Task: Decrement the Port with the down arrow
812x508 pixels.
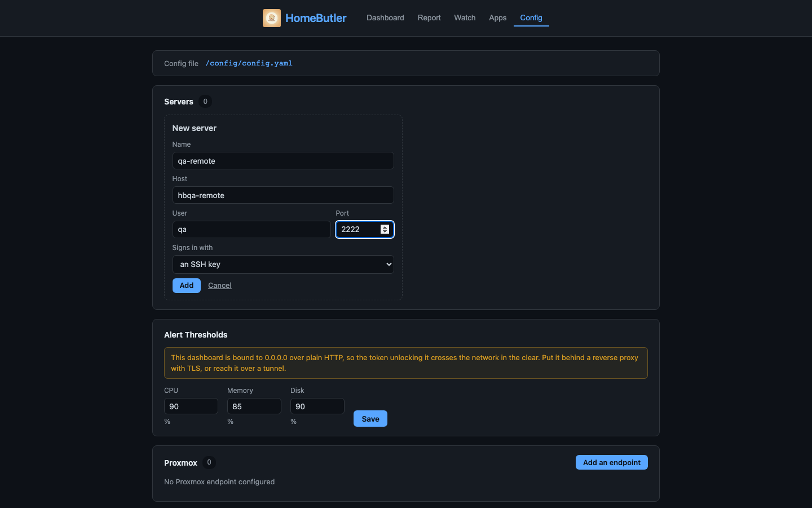Action: point(385,232)
